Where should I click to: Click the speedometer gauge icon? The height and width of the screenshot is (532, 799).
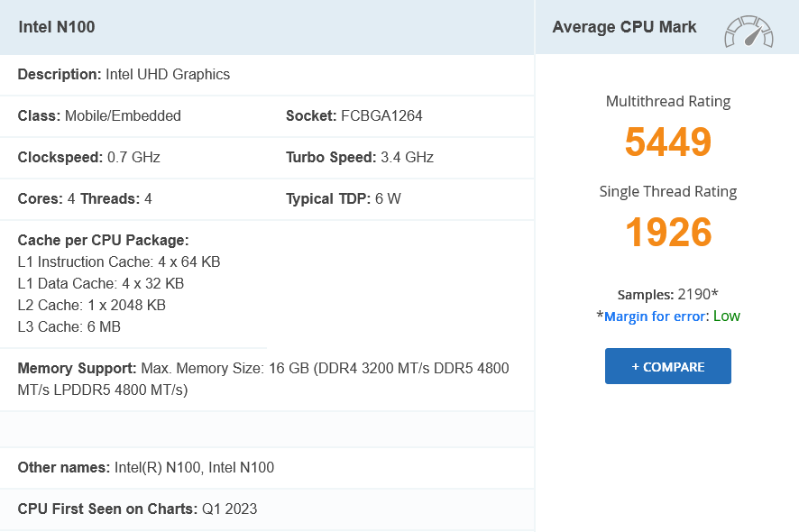(x=748, y=32)
